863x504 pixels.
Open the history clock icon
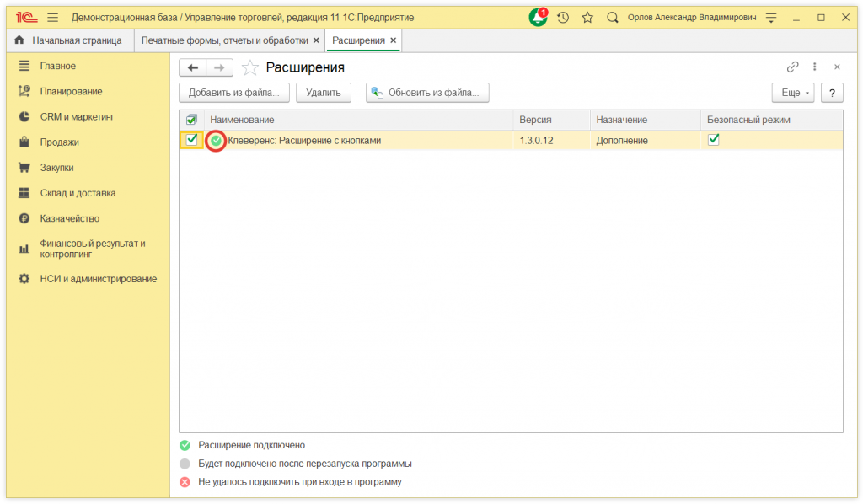point(563,17)
